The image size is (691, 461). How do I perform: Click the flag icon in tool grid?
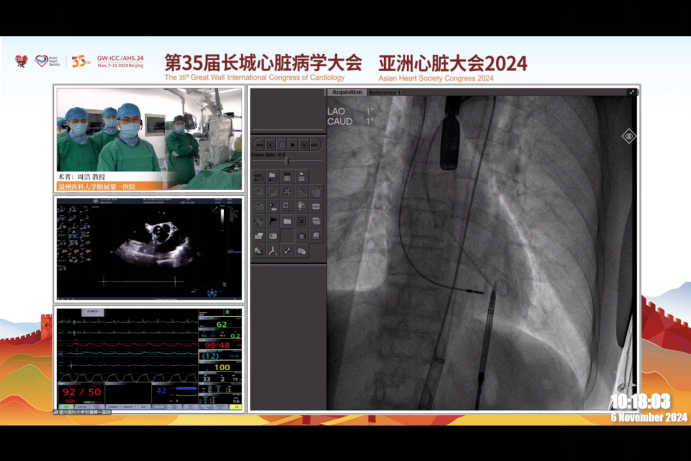pos(272,221)
